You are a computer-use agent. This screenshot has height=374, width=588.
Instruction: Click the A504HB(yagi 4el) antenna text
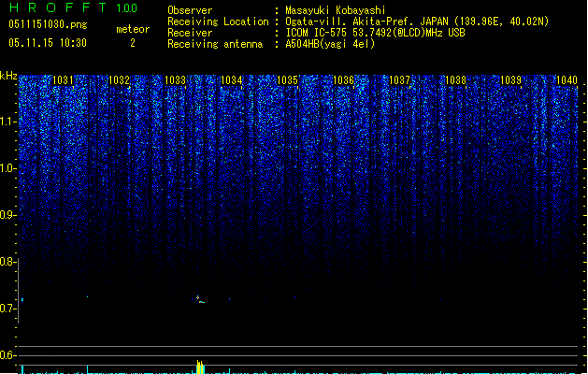tap(330, 44)
